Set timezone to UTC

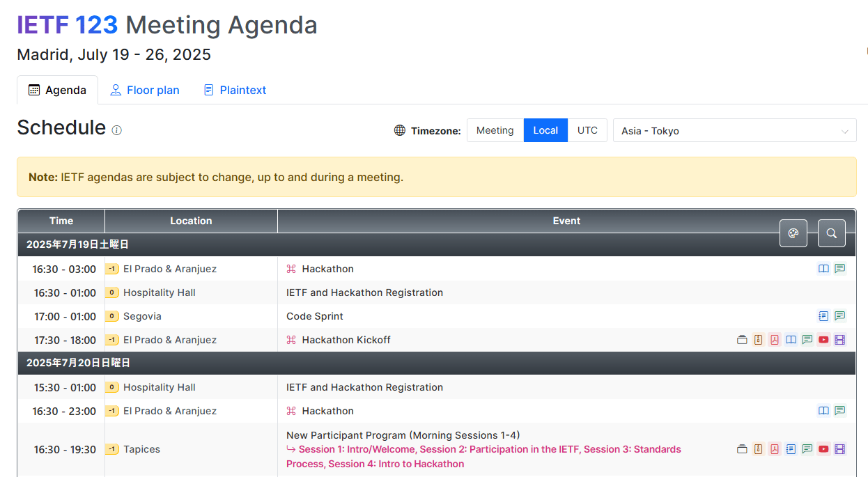587,130
